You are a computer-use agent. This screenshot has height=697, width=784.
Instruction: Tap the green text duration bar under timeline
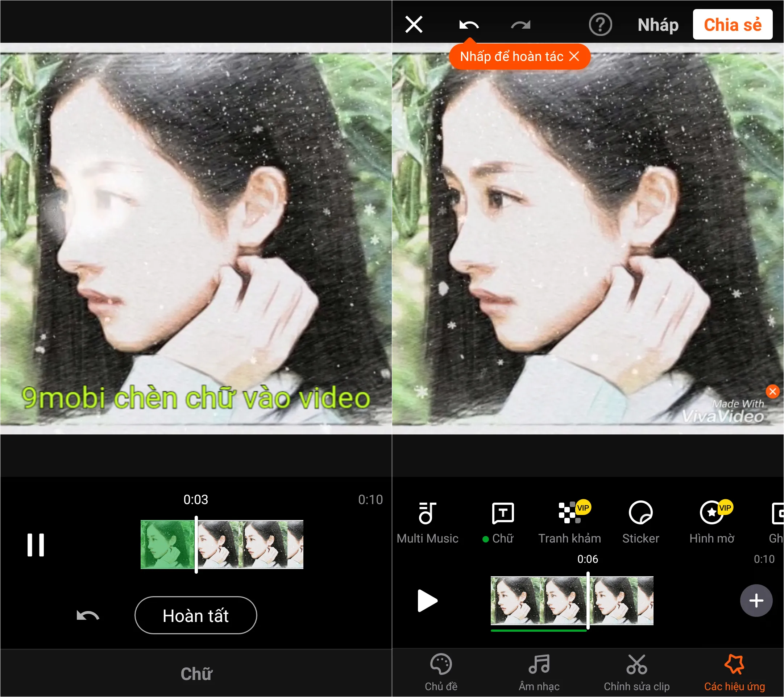pyautogui.click(x=539, y=630)
